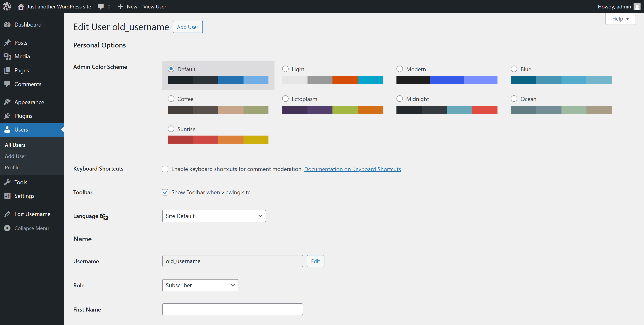Click the New toolbar menu label
644x325 pixels.
point(132,7)
